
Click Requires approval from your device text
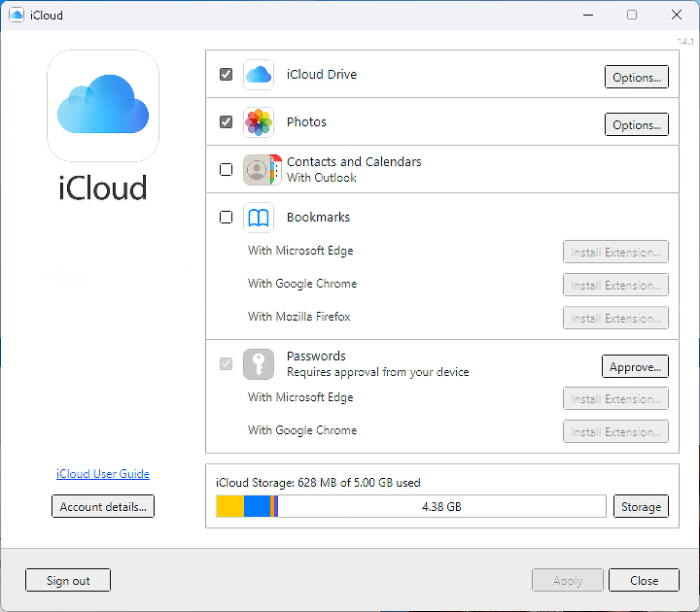pyautogui.click(x=377, y=372)
